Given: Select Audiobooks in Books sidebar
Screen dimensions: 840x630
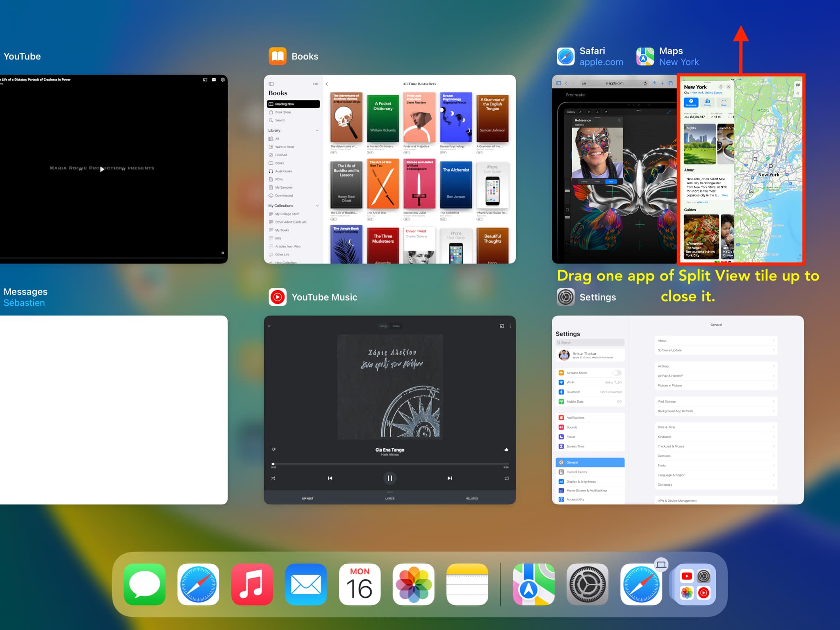Looking at the screenshot, I should click(x=293, y=171).
